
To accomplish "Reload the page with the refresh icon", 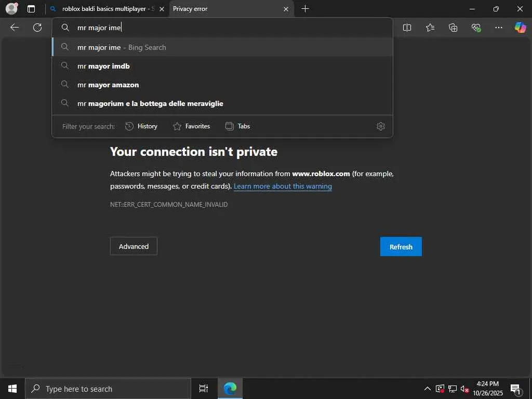I will pyautogui.click(x=37, y=28).
